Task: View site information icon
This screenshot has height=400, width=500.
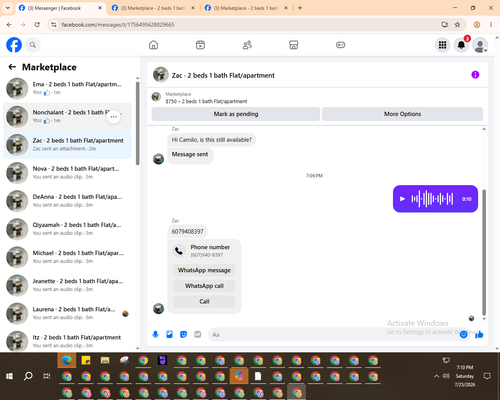Action: (x=54, y=25)
